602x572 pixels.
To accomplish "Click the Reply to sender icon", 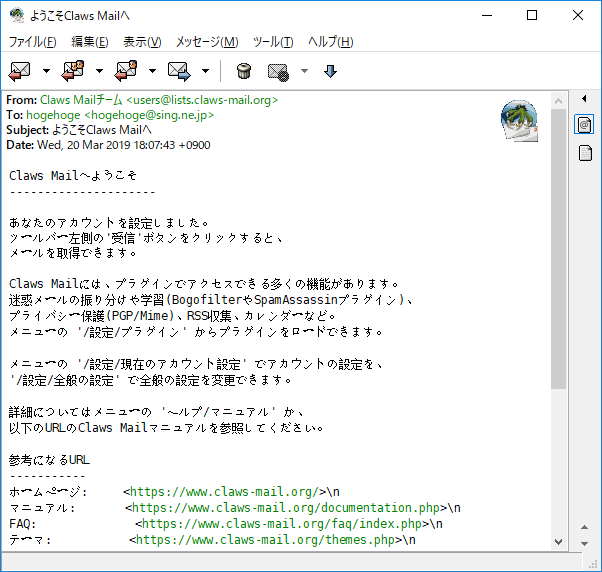I will click(x=126, y=71).
